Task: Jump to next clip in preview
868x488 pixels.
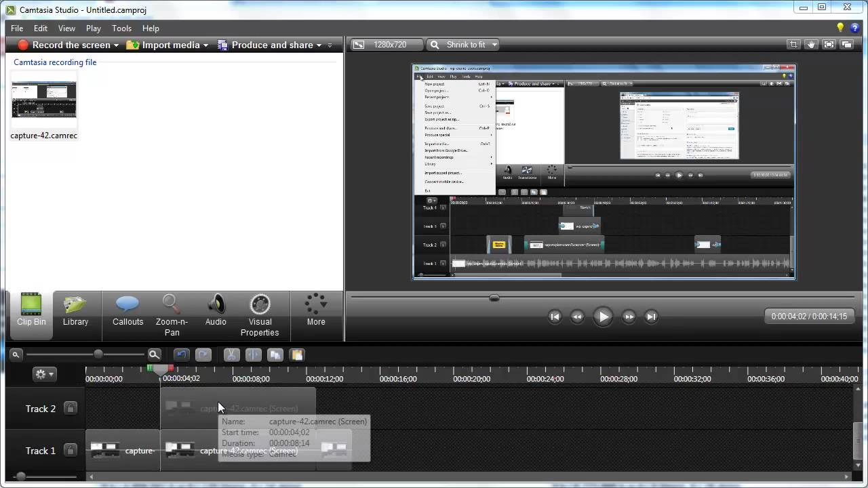Action: click(651, 317)
